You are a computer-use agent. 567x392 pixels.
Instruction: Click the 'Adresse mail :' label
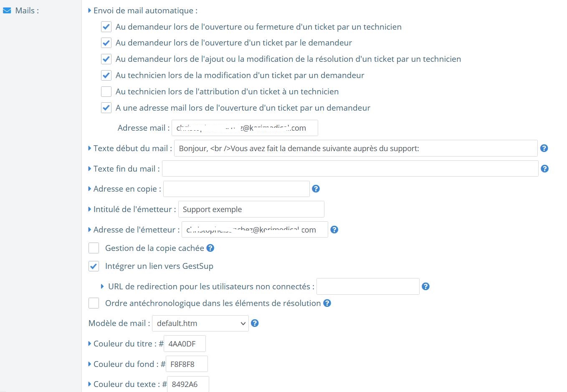(144, 128)
